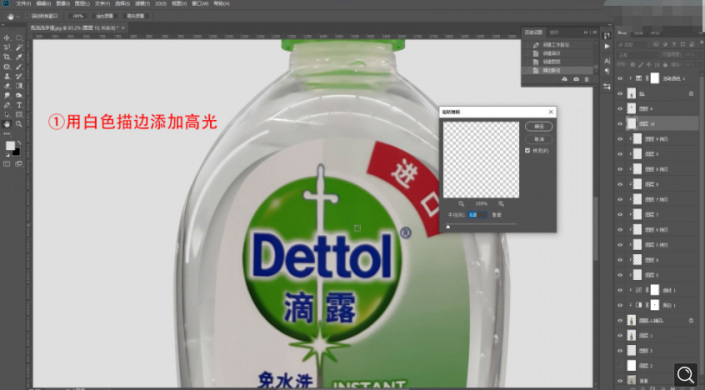Hide the selected Layer 10
The height and width of the screenshot is (390, 705).
[x=620, y=124]
